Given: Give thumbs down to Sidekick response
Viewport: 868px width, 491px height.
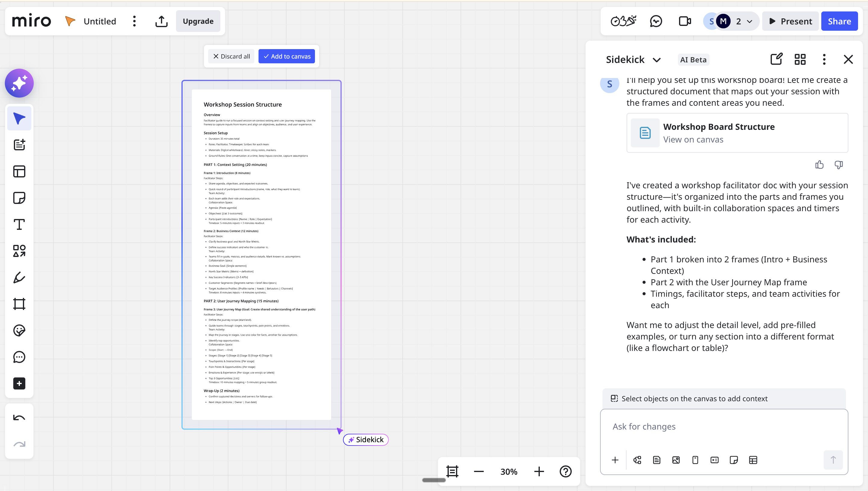Looking at the screenshot, I should click(x=838, y=164).
